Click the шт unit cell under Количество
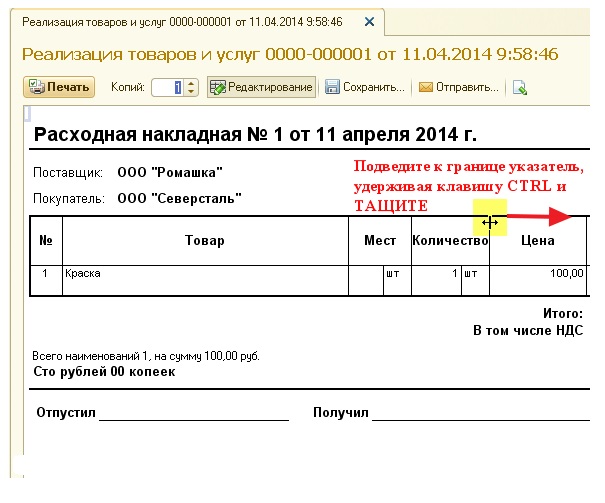The height and width of the screenshot is (503, 605). point(475,280)
